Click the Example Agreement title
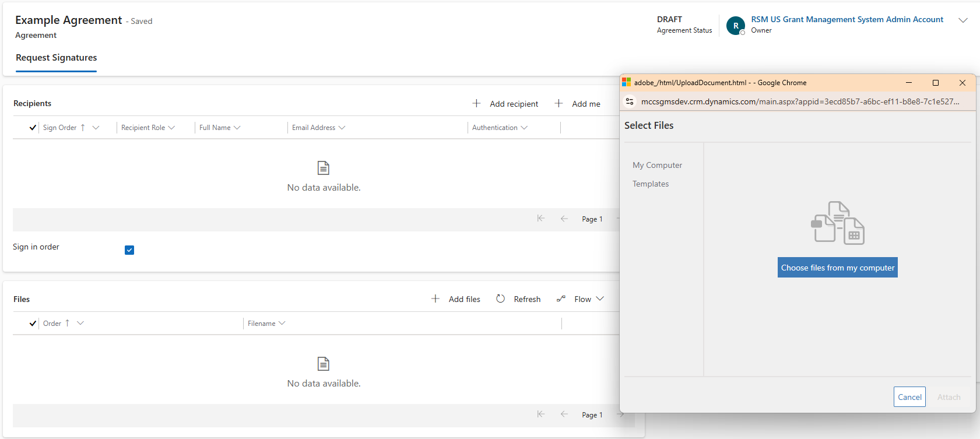The image size is (980, 439). pyautogui.click(x=69, y=20)
